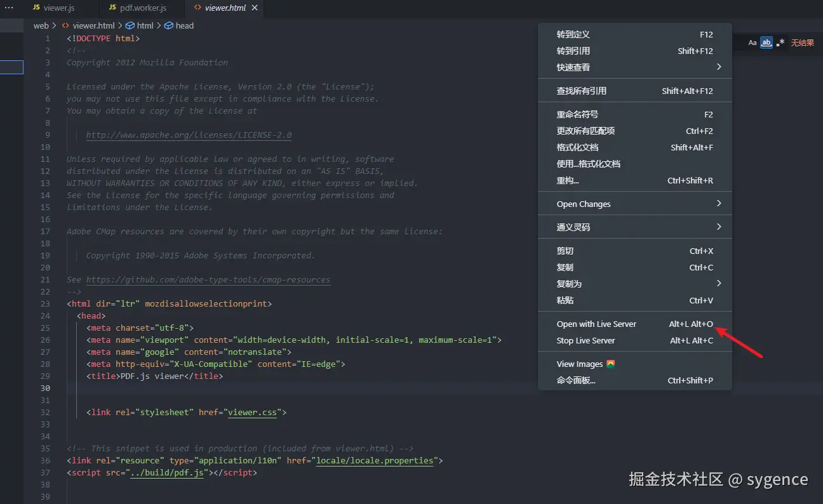This screenshot has height=504, width=823.
Task: Click the <!DOCTYPE html> code line
Action: pos(103,38)
